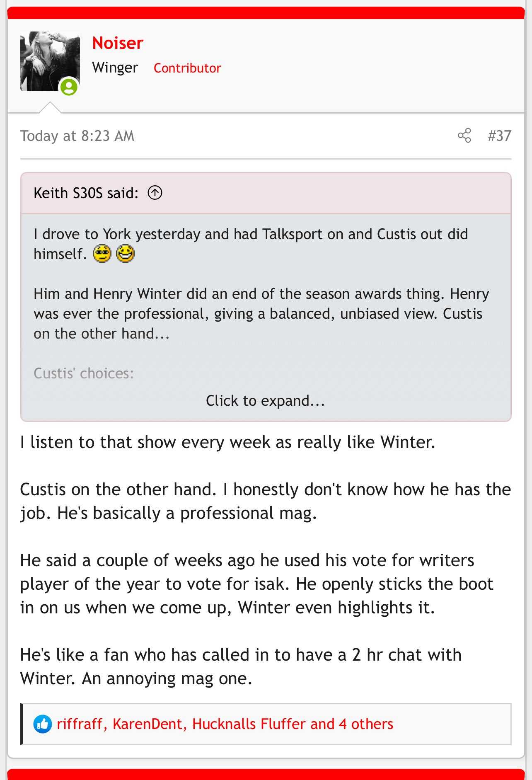
Task: Jump to original quoted post arrow icon
Action: (x=155, y=193)
